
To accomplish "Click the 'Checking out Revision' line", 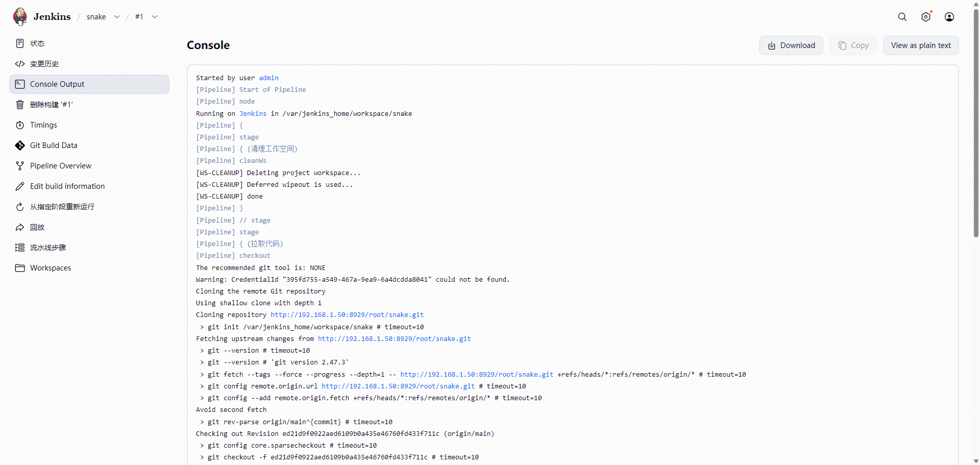I will click(x=345, y=434).
